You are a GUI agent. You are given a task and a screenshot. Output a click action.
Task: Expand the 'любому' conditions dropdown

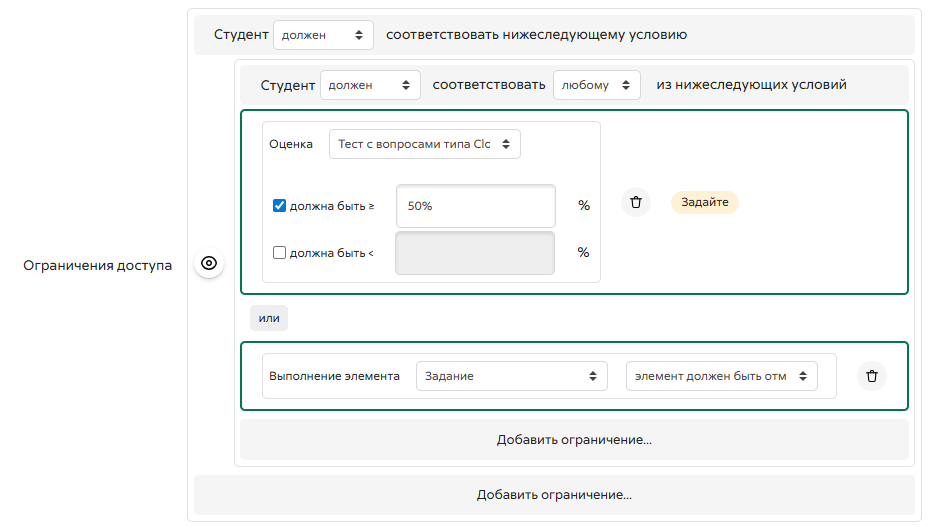pyautogui.click(x=596, y=85)
